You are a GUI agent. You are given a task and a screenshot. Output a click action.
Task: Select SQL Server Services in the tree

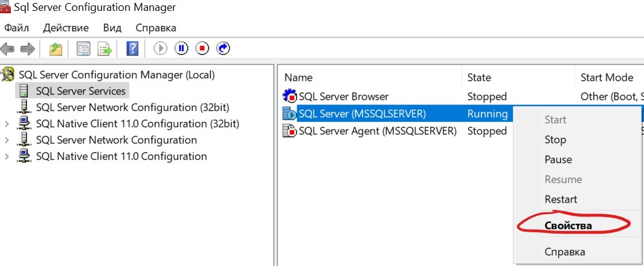[x=80, y=91]
